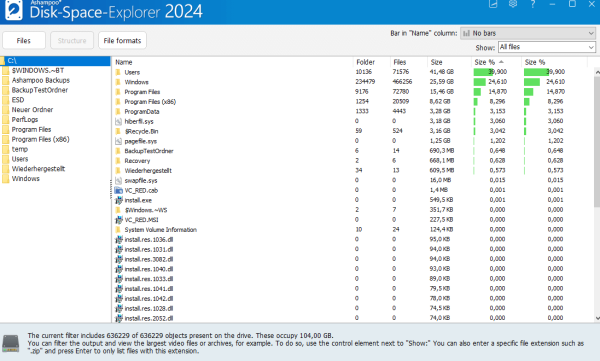Click the file list vertical scrollbar
The width and height of the screenshot is (600, 361).
tap(597, 142)
